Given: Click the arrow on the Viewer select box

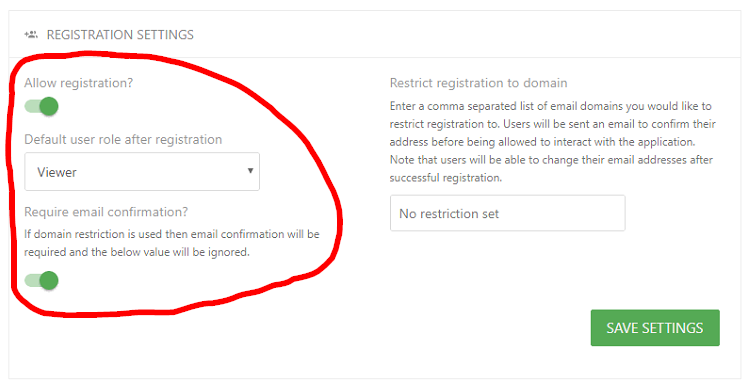Looking at the screenshot, I should (x=250, y=171).
